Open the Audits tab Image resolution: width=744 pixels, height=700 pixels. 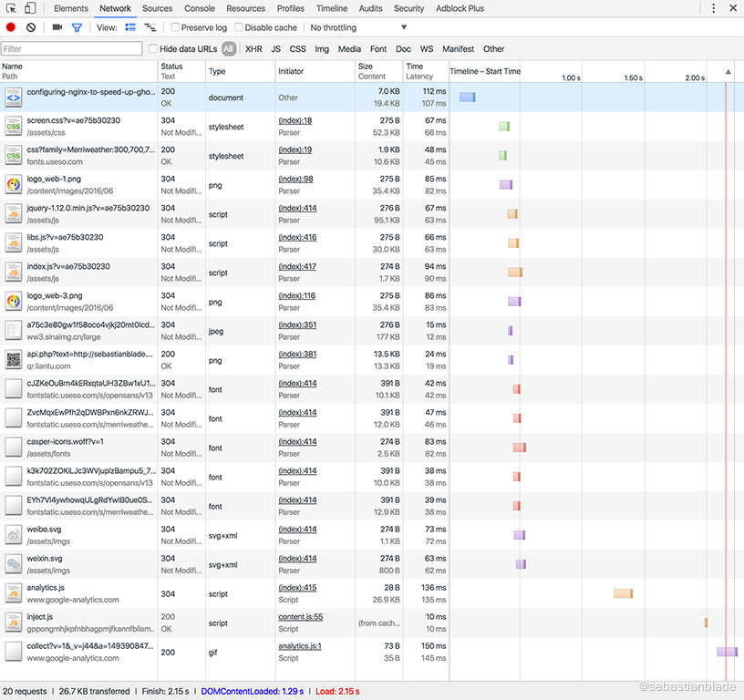click(x=370, y=8)
